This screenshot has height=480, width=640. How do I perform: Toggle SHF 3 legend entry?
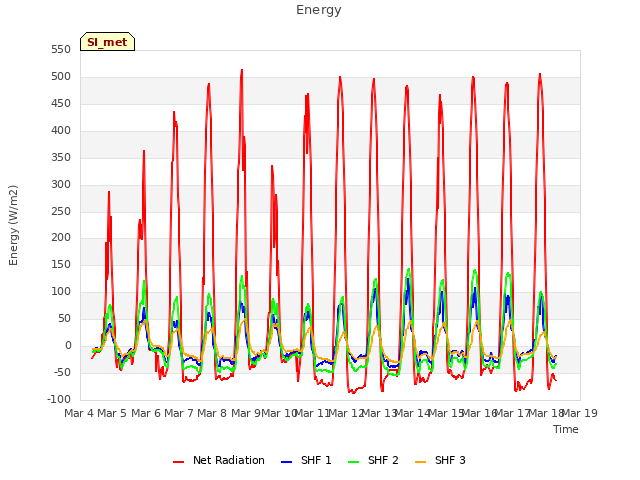click(440, 460)
